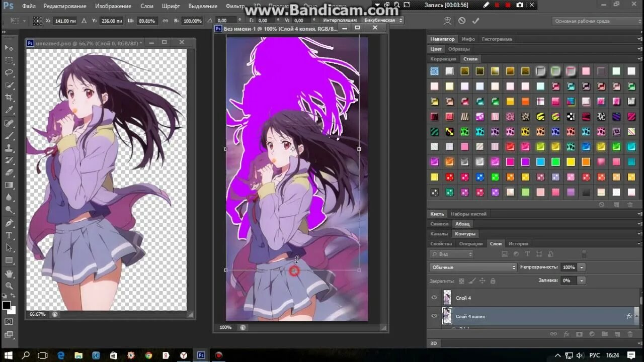
Task: Select the Rectangle shape tool
Action: pos(9,260)
